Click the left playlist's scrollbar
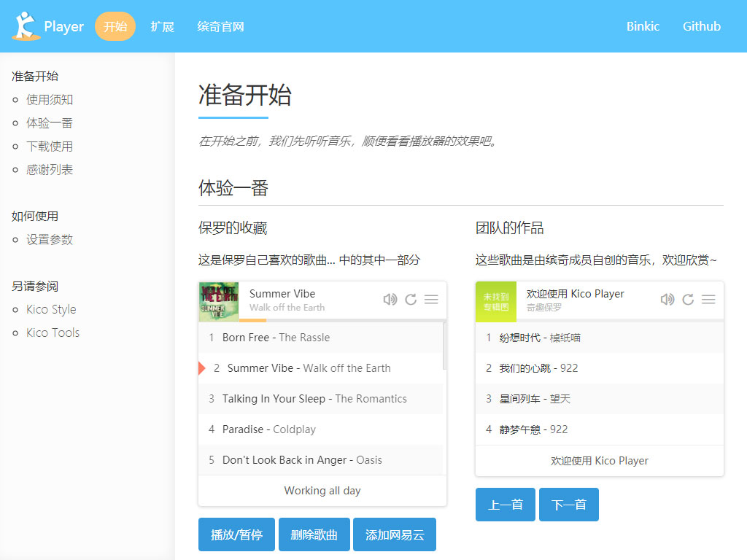 point(444,346)
